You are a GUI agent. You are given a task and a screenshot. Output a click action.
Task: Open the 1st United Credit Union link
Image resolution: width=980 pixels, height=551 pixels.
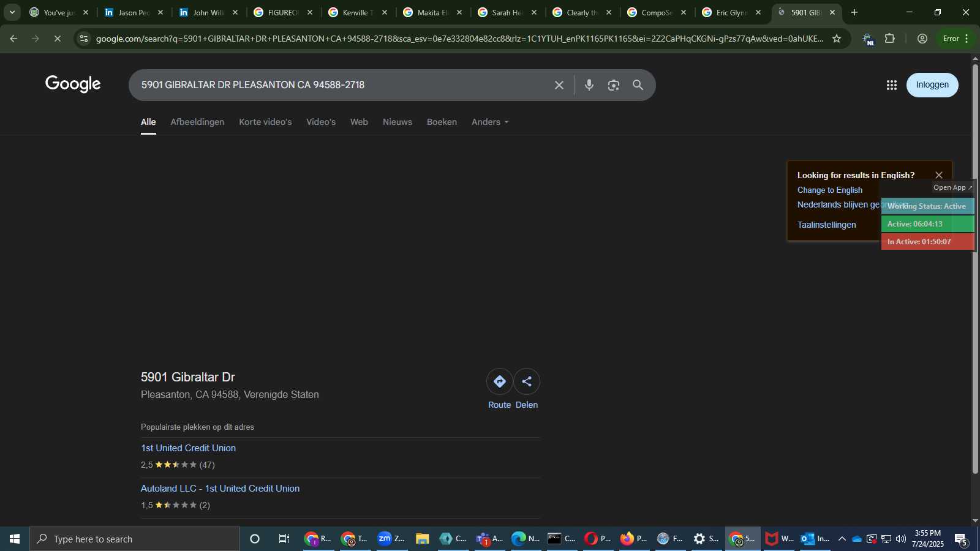pyautogui.click(x=188, y=448)
